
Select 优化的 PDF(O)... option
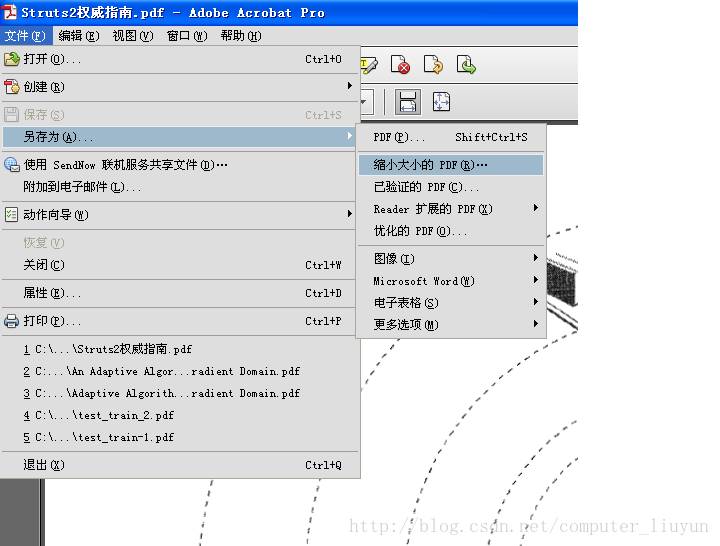click(x=451, y=231)
